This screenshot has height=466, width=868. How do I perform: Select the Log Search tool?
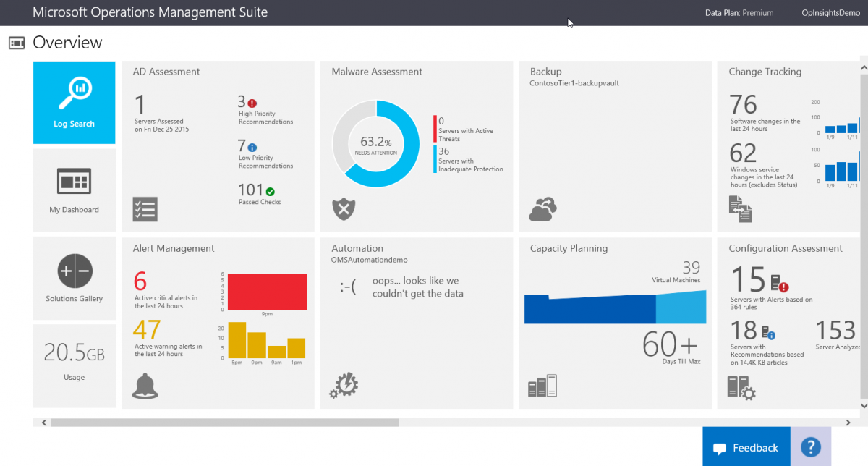click(74, 102)
